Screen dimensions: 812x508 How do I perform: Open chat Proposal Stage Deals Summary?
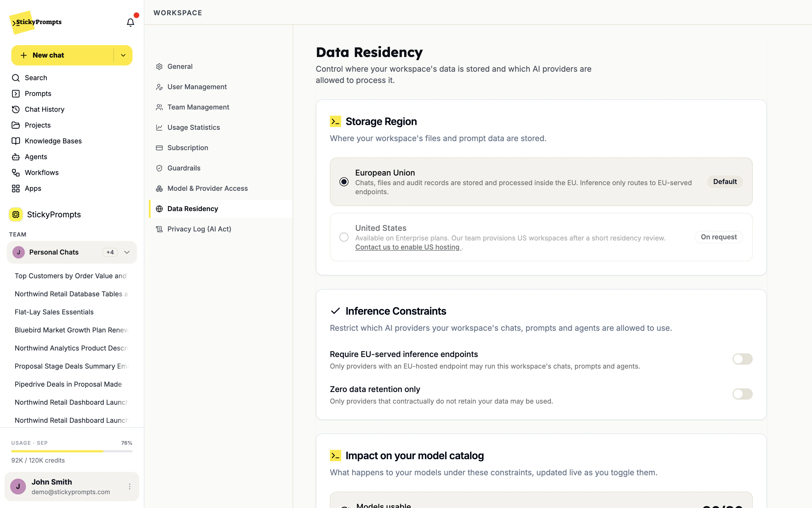point(72,366)
